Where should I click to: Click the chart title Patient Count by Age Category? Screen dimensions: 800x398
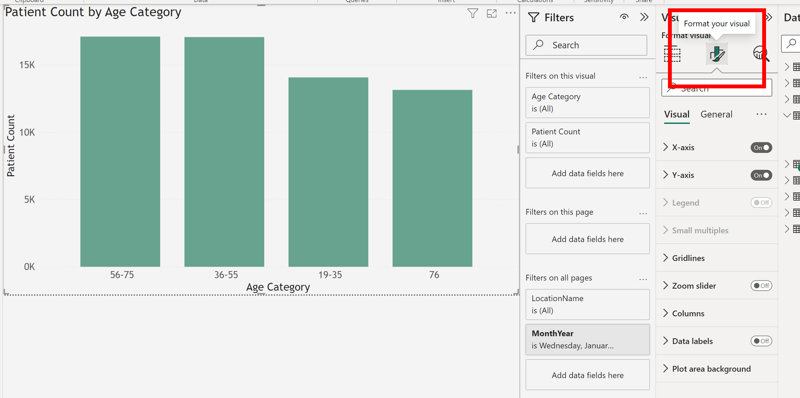93,12
